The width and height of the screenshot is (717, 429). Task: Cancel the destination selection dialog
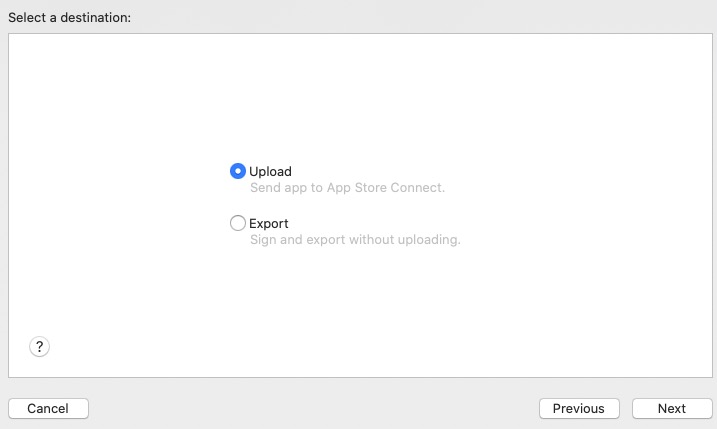[x=48, y=408]
